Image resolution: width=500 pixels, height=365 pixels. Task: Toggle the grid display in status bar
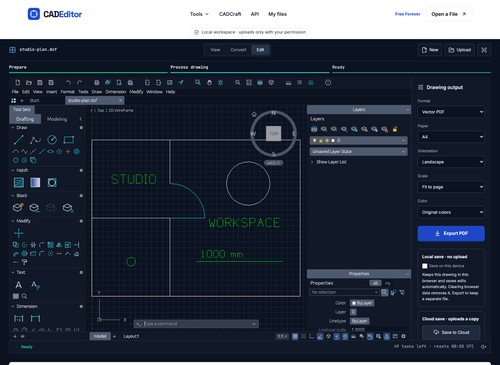[x=295, y=336]
